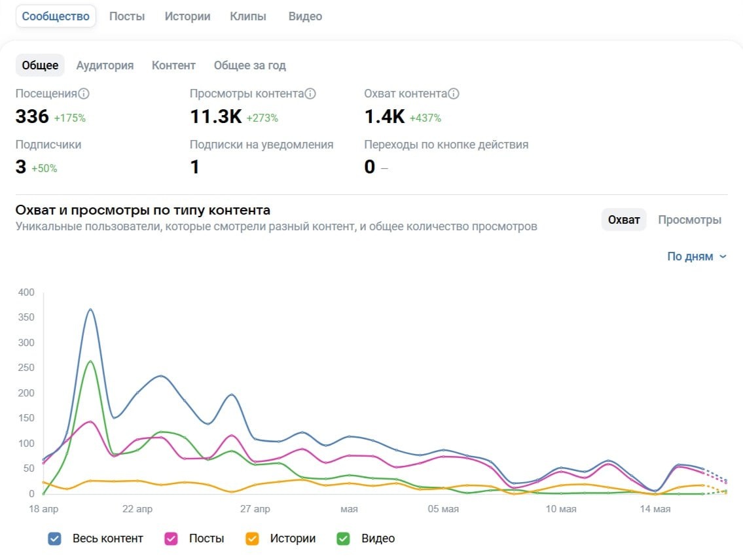The image size is (743, 560).
Task: Show Общее за год statistics
Action: [249, 65]
